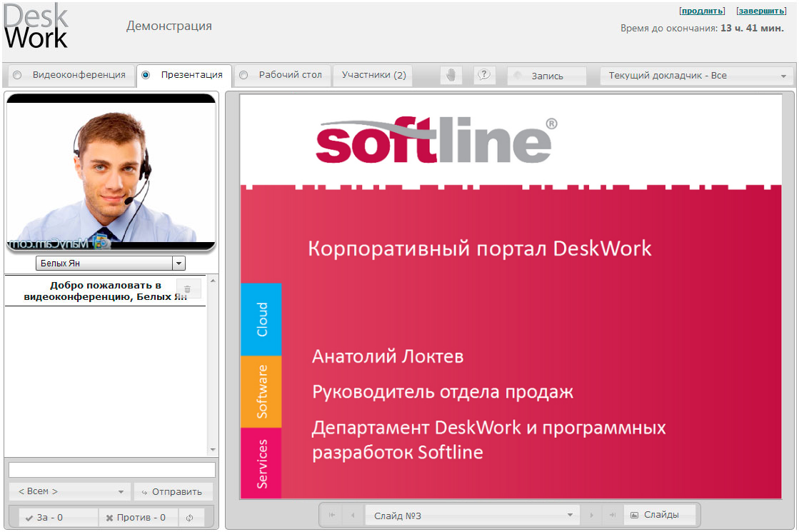Open the Участники (2) tab
The image size is (799, 532).
(x=373, y=76)
